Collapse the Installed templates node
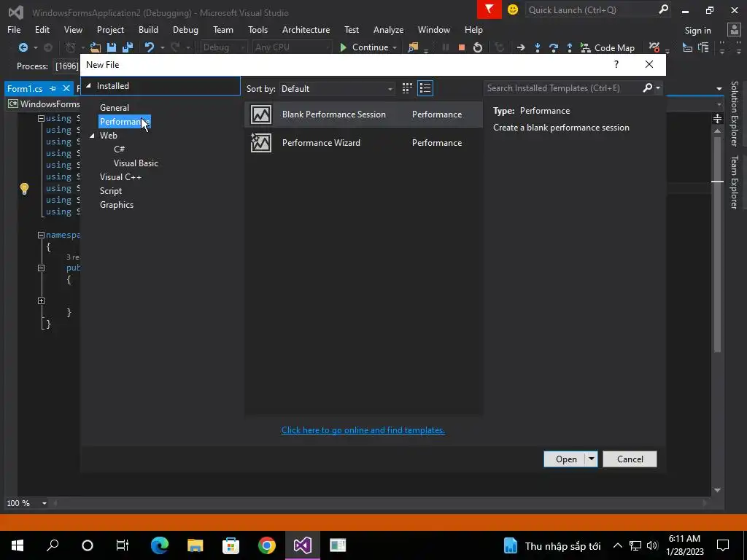747x560 pixels. tap(88, 86)
